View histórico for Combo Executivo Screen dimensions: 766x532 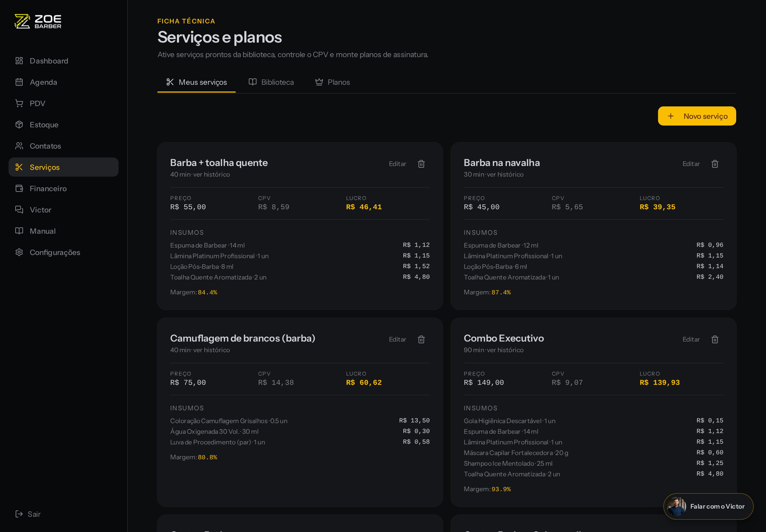coord(505,350)
